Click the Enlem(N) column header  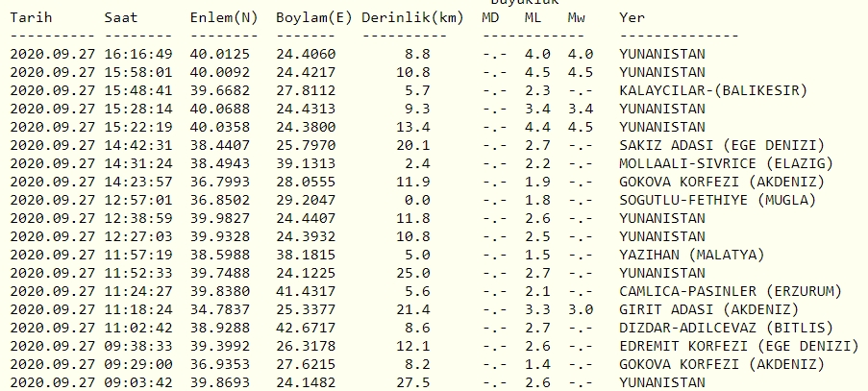coord(223,18)
